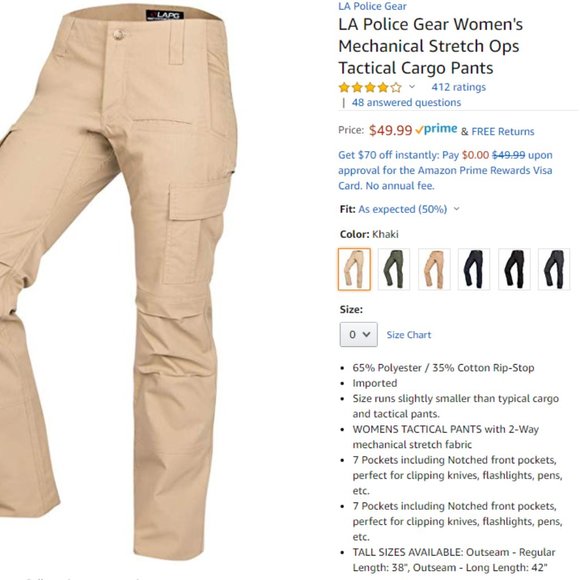Click the four-star rating icon
580x580 pixels.
pos(370,87)
